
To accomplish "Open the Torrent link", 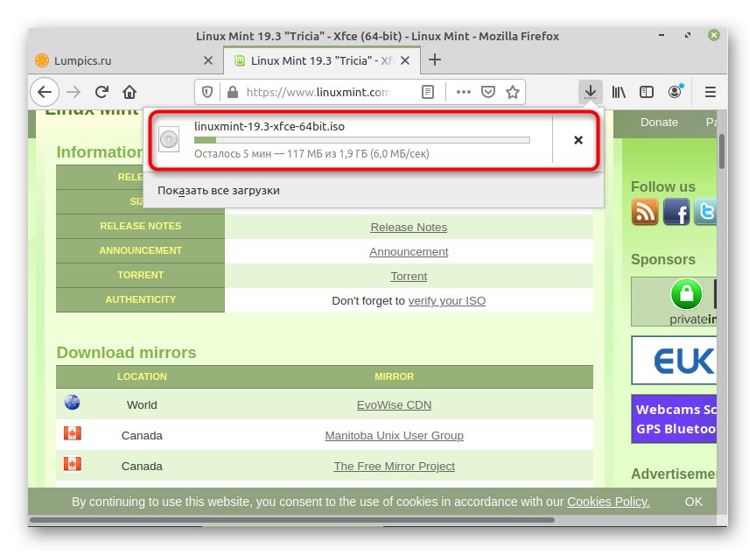I will click(409, 277).
